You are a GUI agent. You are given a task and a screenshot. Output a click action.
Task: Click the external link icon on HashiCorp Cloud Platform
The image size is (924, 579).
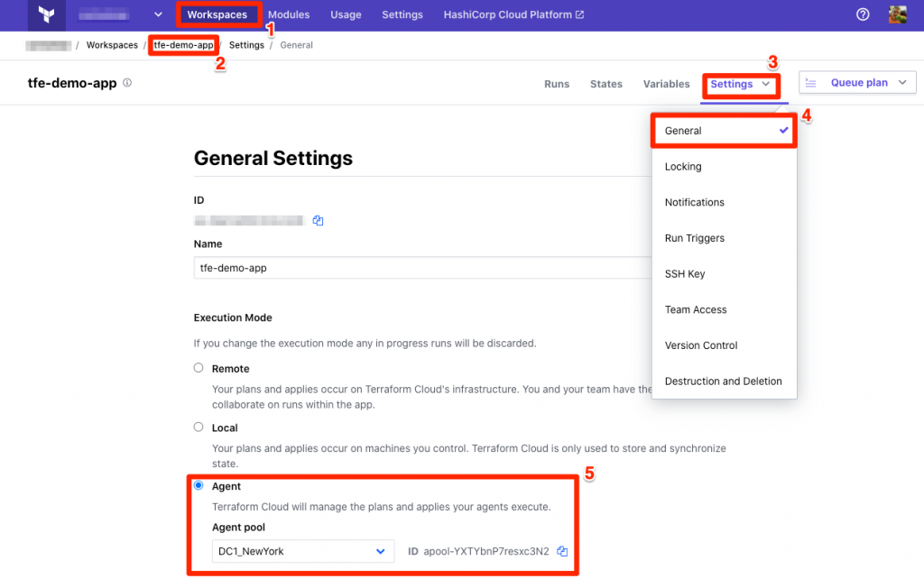pyautogui.click(x=580, y=14)
